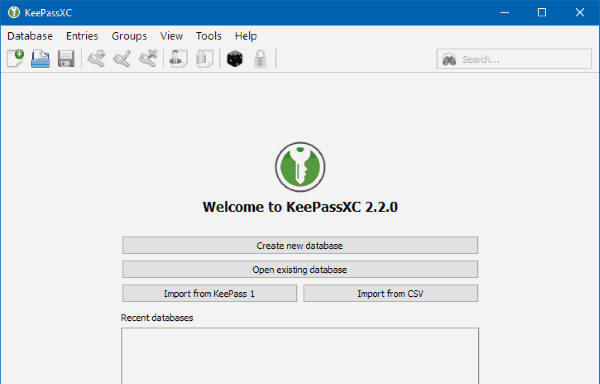Minimize the KeePassXC window
Image resolution: width=600 pixels, height=384 pixels.
pos(505,13)
